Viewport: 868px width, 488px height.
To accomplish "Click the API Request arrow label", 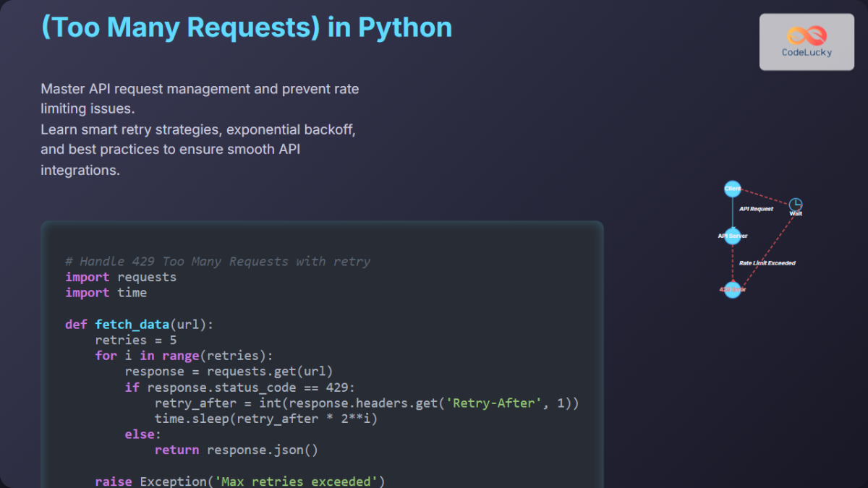I will (x=755, y=209).
